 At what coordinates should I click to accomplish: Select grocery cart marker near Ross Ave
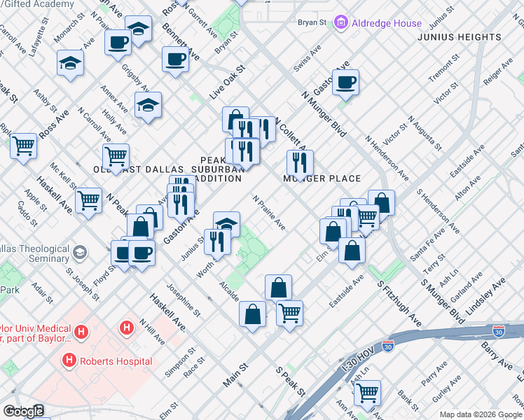point(23,148)
